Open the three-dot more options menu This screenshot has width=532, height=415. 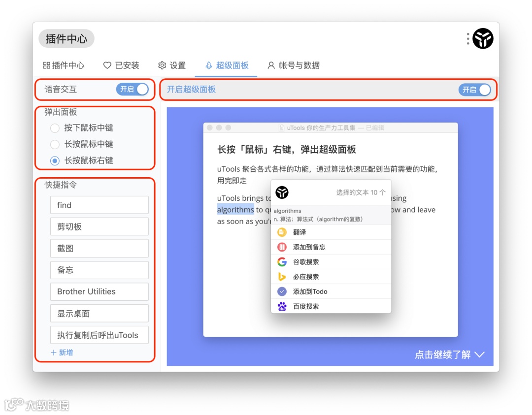(x=468, y=39)
